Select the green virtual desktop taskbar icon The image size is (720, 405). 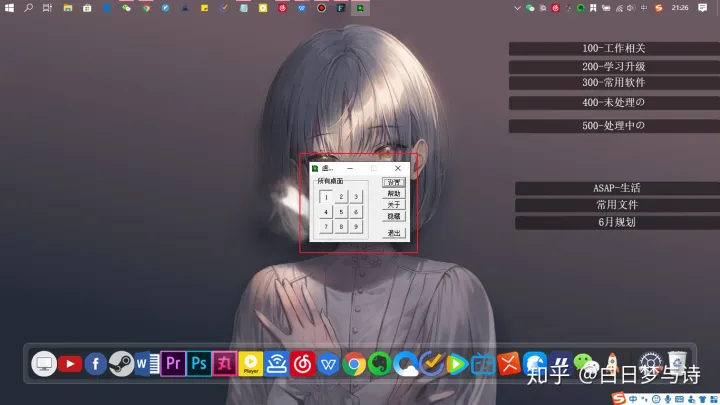point(360,8)
